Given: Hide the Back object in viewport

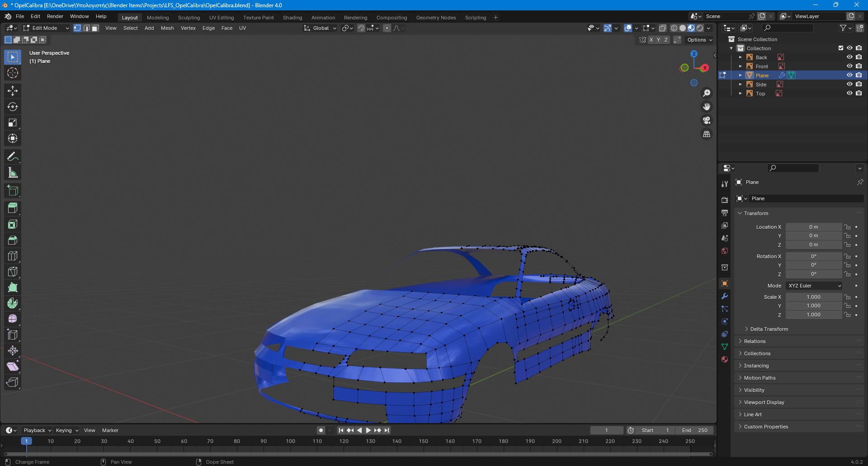Looking at the screenshot, I should tap(849, 57).
